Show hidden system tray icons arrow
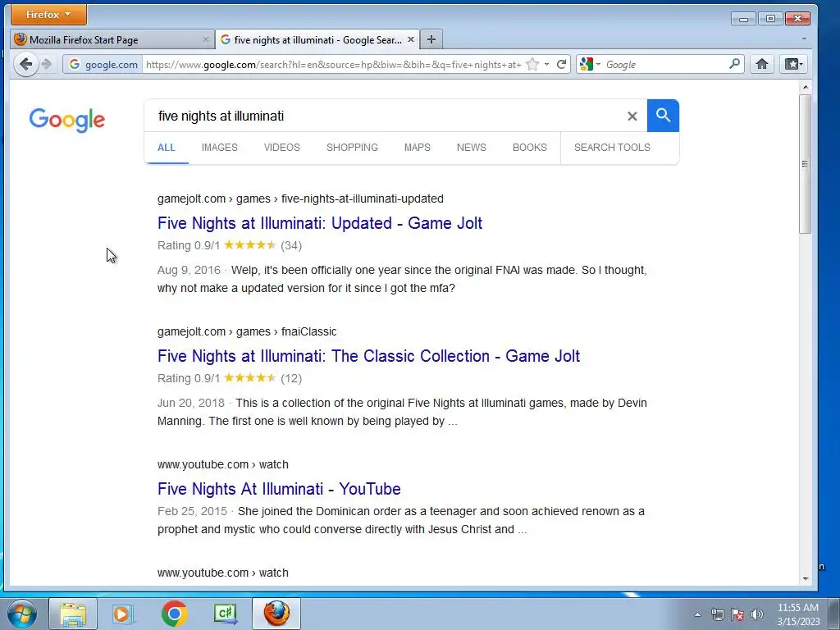The width and height of the screenshot is (840, 630). click(x=697, y=614)
